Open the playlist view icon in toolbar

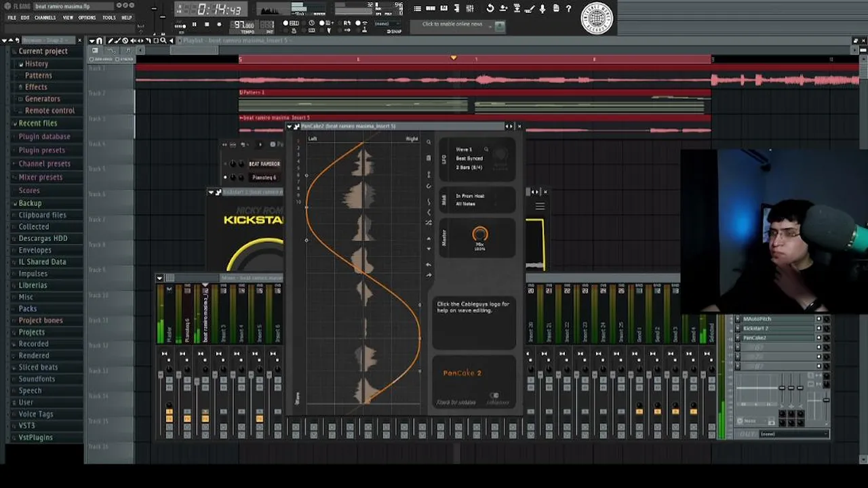[417, 8]
